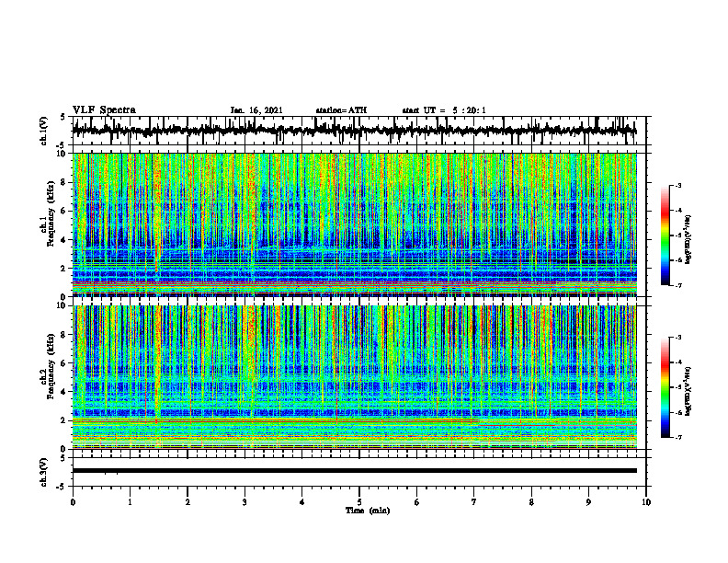The height and width of the screenshot is (563, 728).
Task: Click the ch.2 frequency tick "8"
Action: click(x=63, y=335)
